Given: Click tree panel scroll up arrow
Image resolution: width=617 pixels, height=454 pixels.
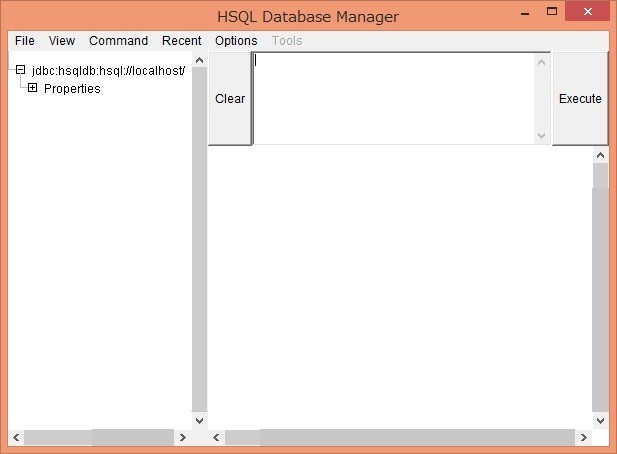Looking at the screenshot, I should [x=200, y=60].
